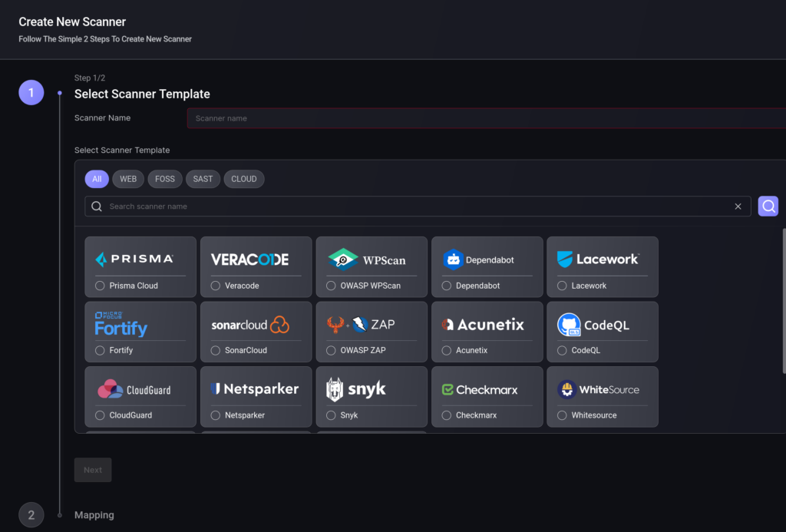Filter templates by CLOUD
The image size is (786, 532).
[x=244, y=179]
